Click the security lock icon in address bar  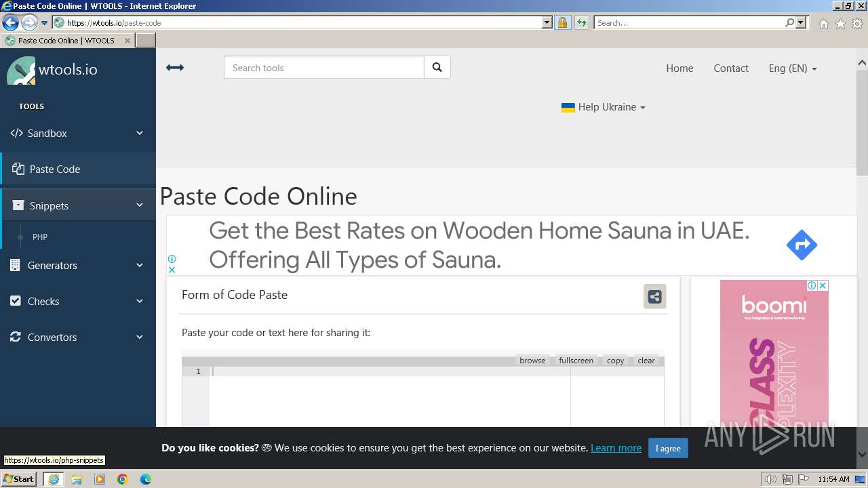click(562, 22)
